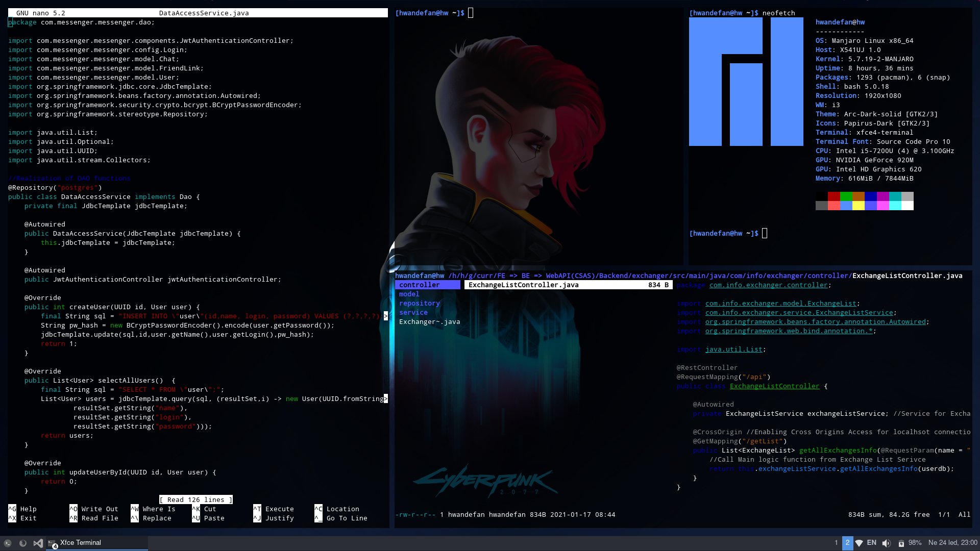Viewport: 980px width, 551px height.
Task: Open the Exchanger~ file entry
Action: tap(430, 321)
